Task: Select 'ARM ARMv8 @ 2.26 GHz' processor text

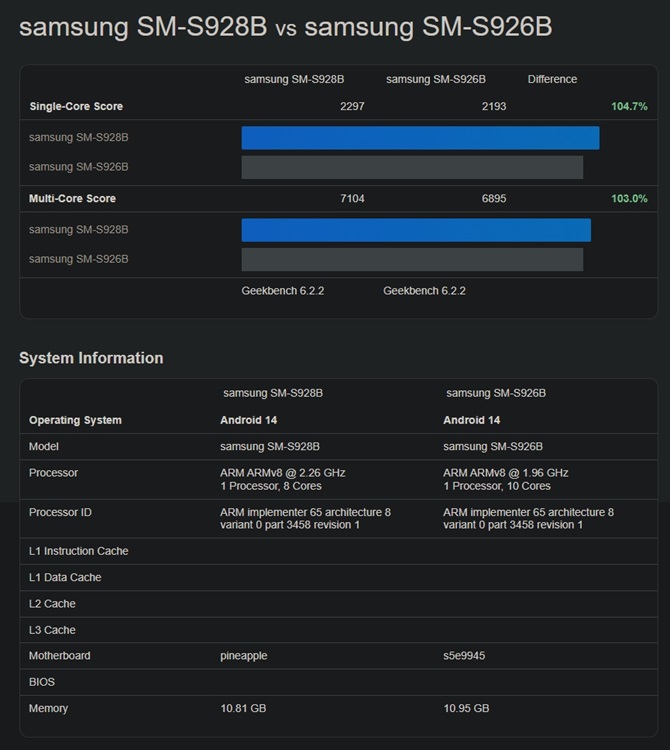Action: (x=283, y=473)
